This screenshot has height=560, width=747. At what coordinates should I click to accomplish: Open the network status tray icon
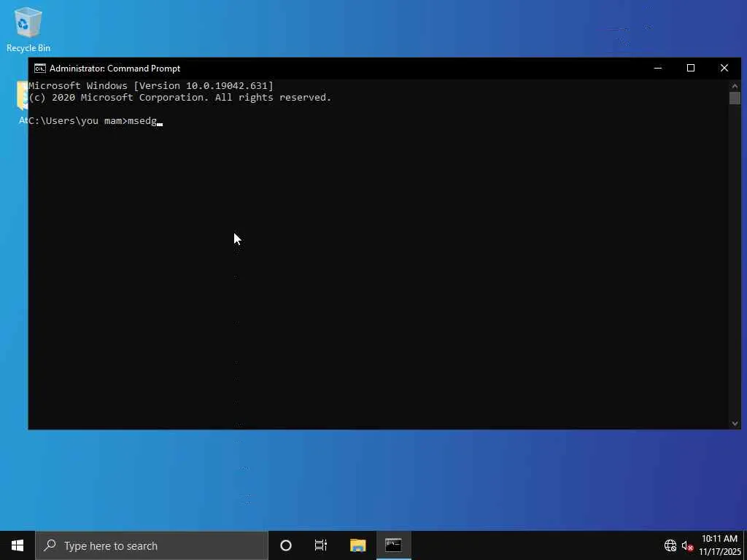coord(670,545)
